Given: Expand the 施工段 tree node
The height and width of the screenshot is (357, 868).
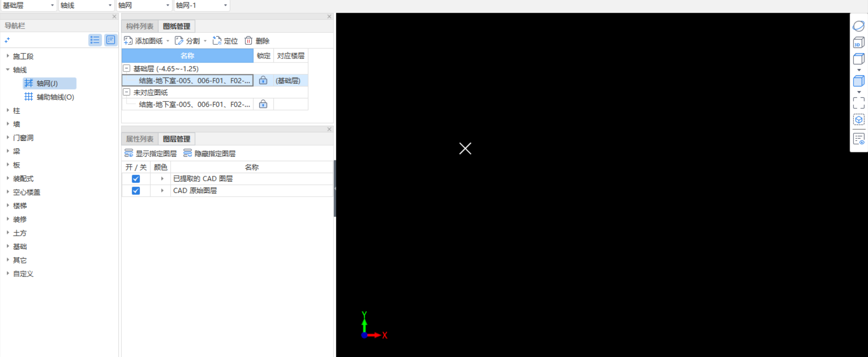Looking at the screenshot, I should click(x=8, y=56).
